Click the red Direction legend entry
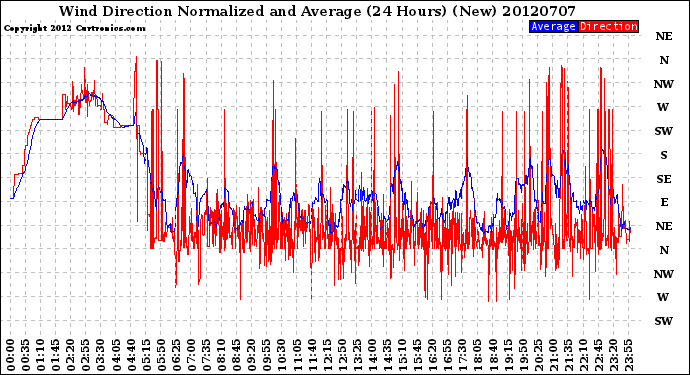690x375 pixels. (608, 26)
